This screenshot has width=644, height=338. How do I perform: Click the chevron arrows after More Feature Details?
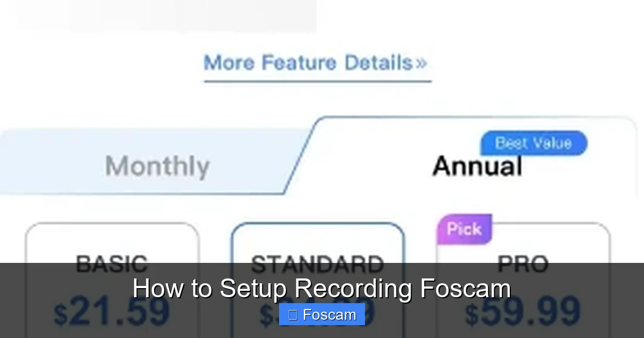[x=422, y=63]
